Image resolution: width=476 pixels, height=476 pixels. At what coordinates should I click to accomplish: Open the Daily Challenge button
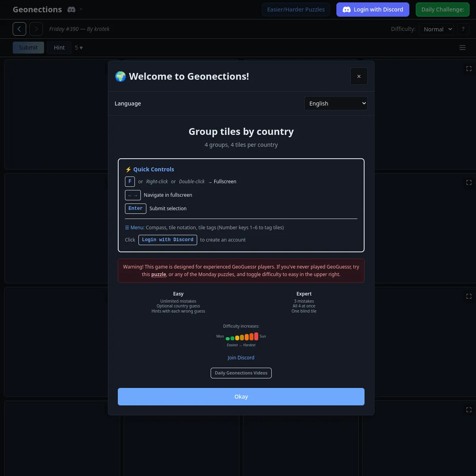pos(443,10)
